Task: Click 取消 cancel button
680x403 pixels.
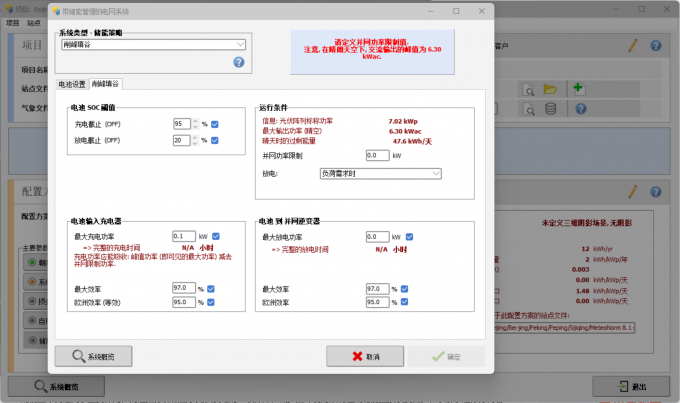Action: [365, 357]
